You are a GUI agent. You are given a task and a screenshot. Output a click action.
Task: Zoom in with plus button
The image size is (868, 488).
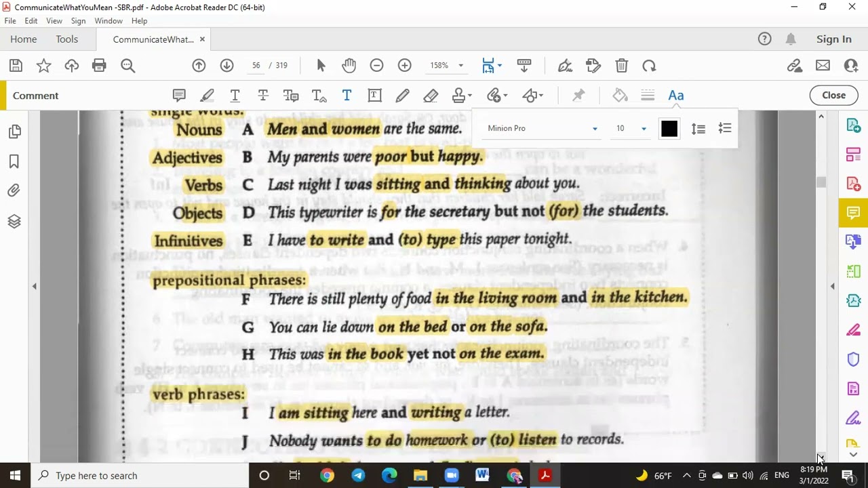tap(405, 66)
